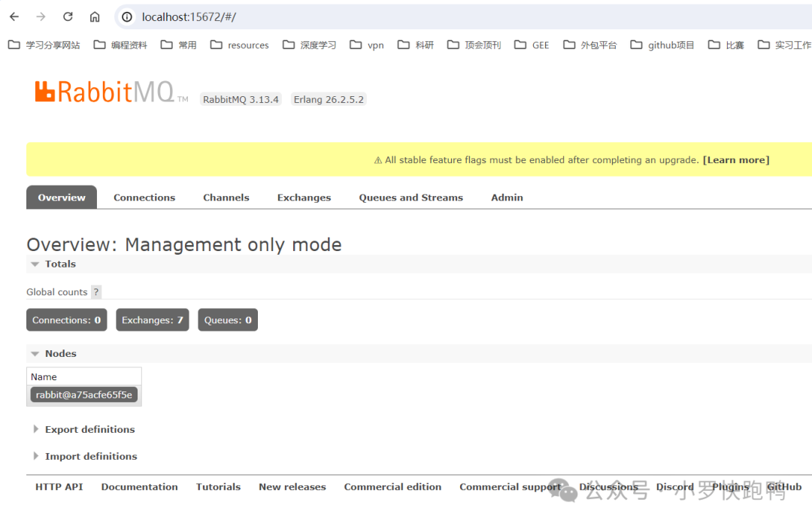
Task: Switch to the Queues and Streams tab
Action: pos(411,198)
